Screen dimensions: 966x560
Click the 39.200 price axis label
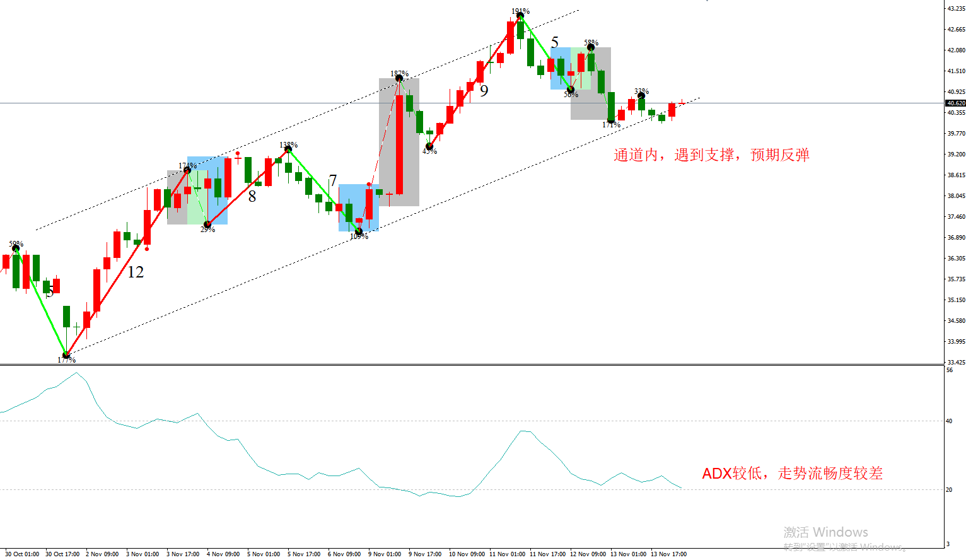click(x=956, y=155)
